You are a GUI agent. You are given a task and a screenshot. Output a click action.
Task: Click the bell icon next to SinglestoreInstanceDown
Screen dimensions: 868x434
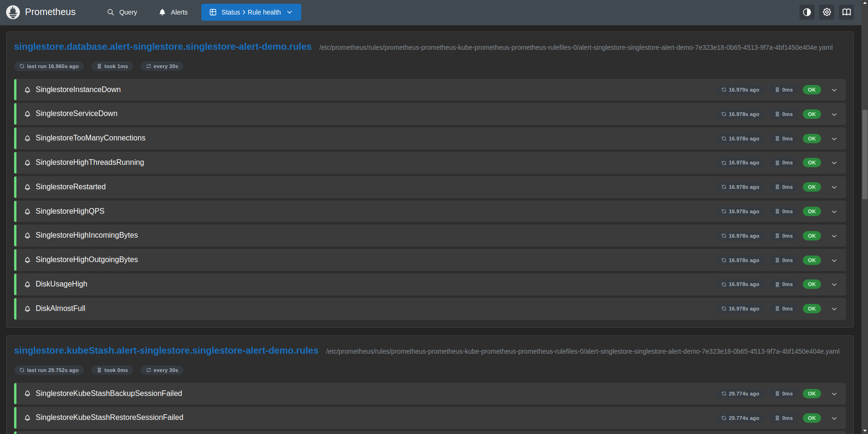[x=27, y=90]
